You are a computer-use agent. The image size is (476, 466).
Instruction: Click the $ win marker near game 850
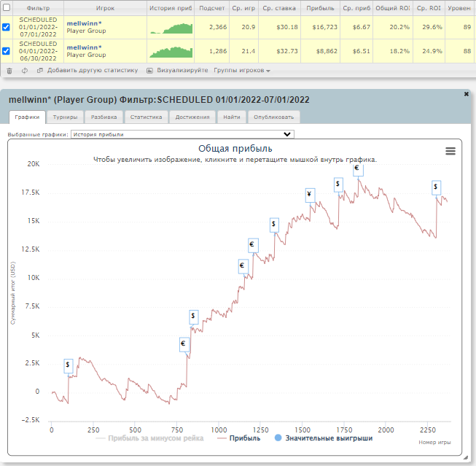coord(193,317)
